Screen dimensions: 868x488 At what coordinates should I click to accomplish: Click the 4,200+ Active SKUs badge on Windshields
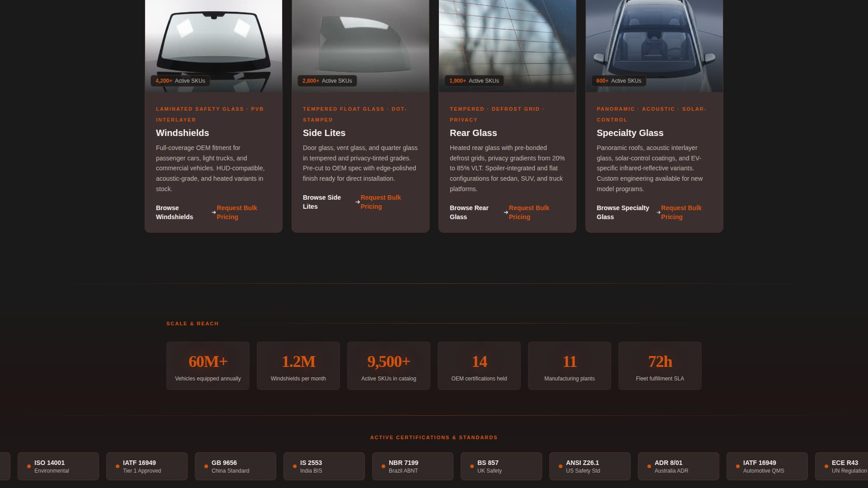(x=180, y=81)
